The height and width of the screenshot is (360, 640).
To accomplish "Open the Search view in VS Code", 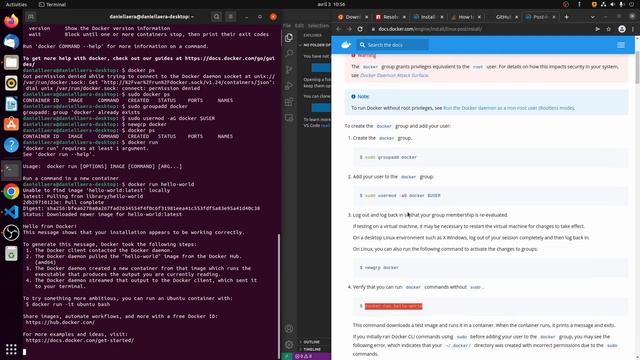I will point(289,53).
